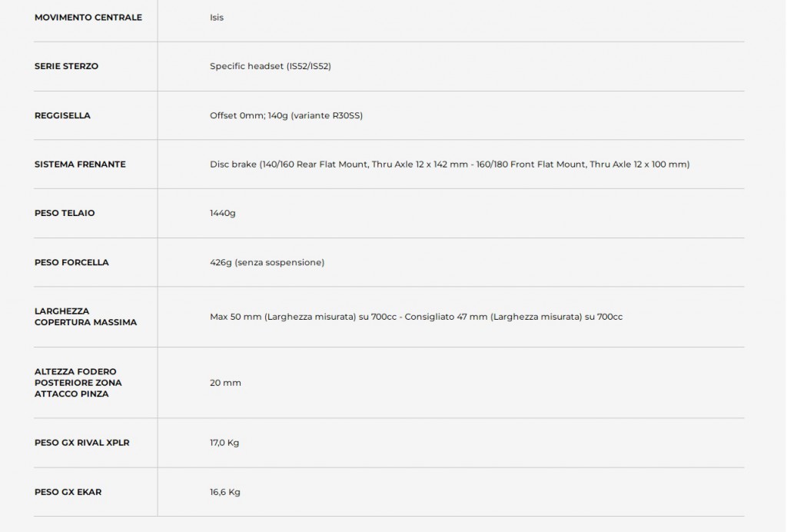Click the Offset 0mm; 140g seatpost value

point(286,115)
